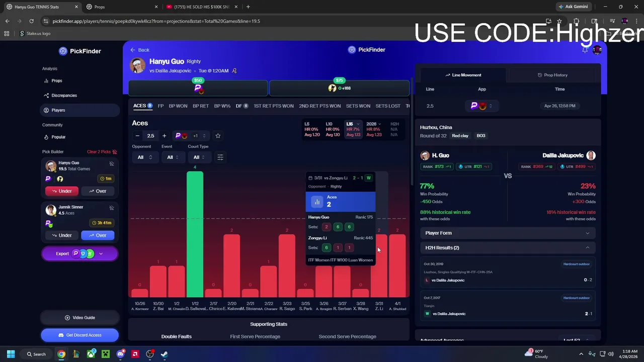Switch to the Prop History tab
This screenshot has height=362, width=644.
click(552, 75)
